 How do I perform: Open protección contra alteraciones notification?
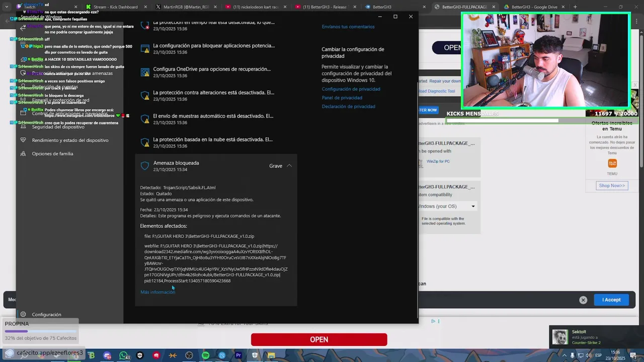[214, 96]
